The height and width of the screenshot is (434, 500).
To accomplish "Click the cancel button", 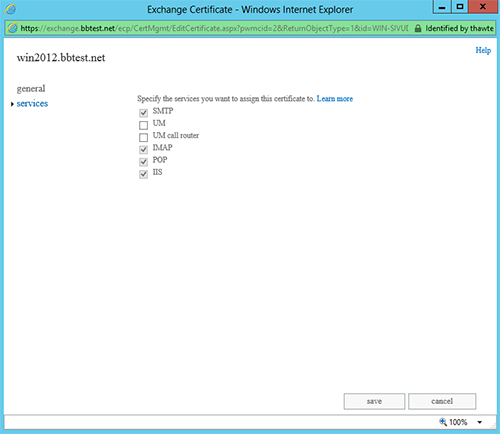I will pyautogui.click(x=442, y=401).
